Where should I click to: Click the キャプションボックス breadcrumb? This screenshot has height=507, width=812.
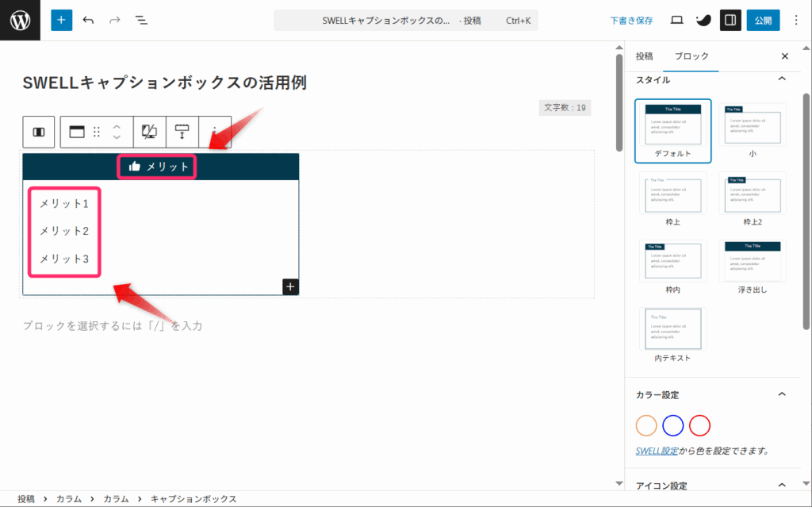coord(193,499)
